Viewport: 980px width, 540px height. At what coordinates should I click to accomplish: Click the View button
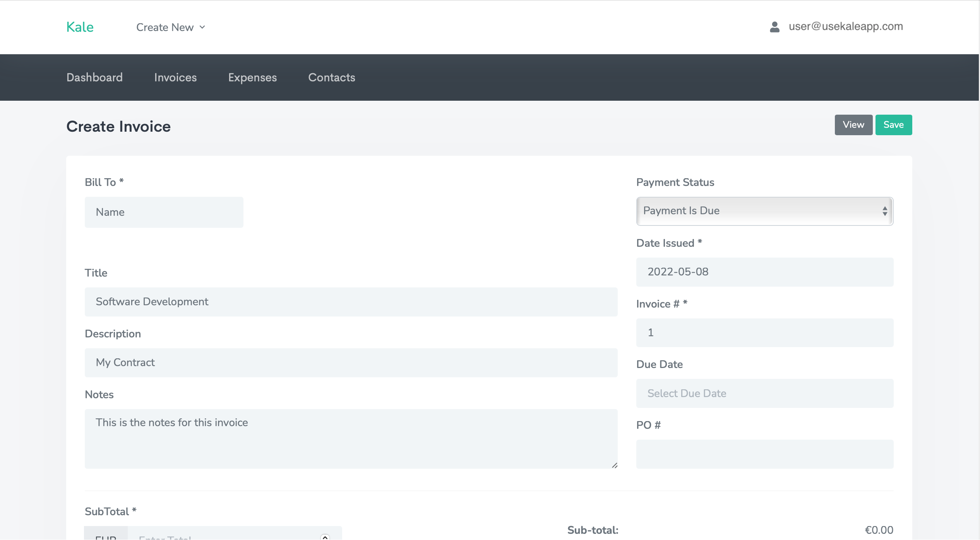click(853, 125)
